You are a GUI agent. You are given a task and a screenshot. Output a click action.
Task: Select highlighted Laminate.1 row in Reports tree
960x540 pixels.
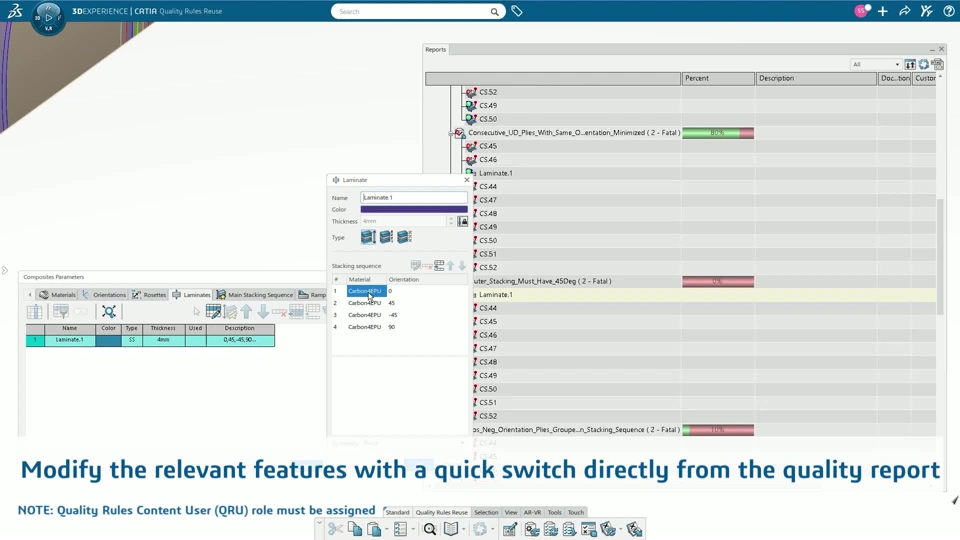[x=704, y=294]
